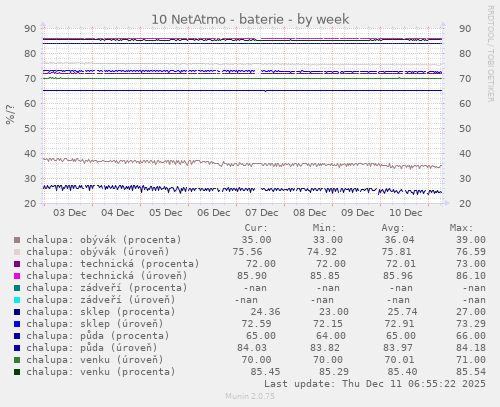This screenshot has height=407, width=500.
Task: Click the cyan swatch for zádveří (úroveň)
Action: [17, 300]
